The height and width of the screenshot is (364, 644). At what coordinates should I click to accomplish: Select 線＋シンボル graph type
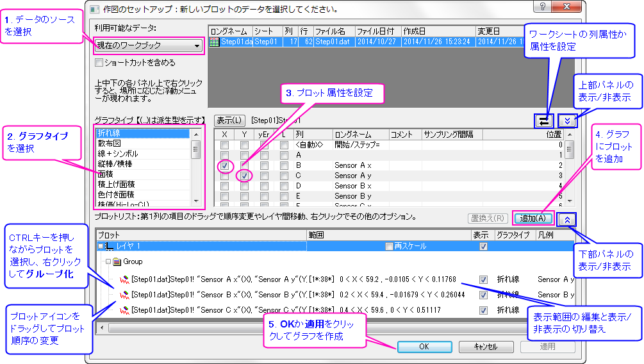pyautogui.click(x=143, y=154)
